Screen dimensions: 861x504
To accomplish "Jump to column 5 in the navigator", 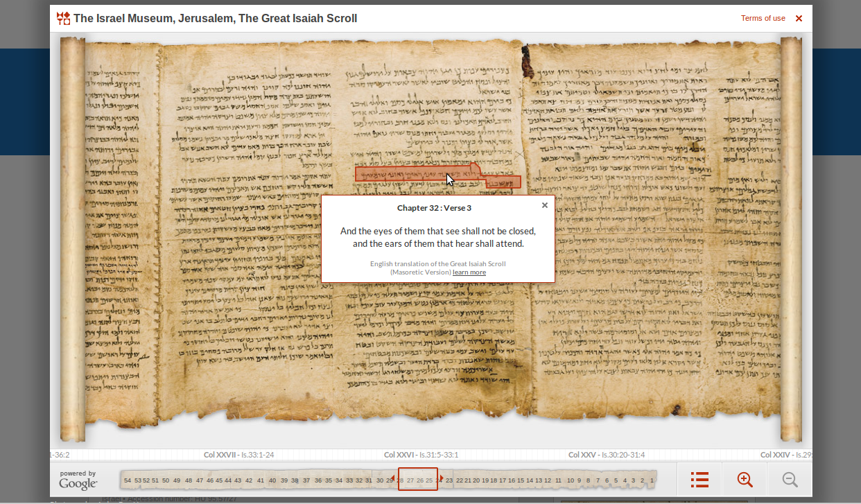I will 616,480.
